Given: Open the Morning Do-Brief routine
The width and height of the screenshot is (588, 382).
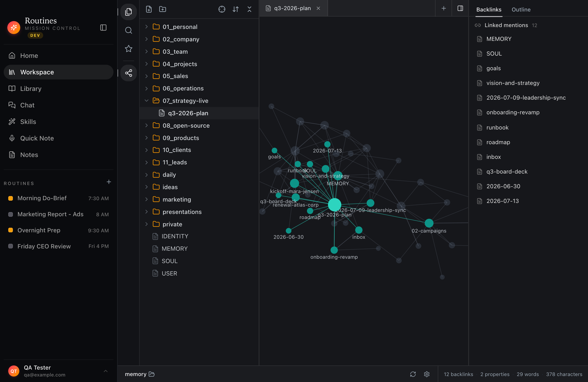Looking at the screenshot, I should tap(59, 198).
